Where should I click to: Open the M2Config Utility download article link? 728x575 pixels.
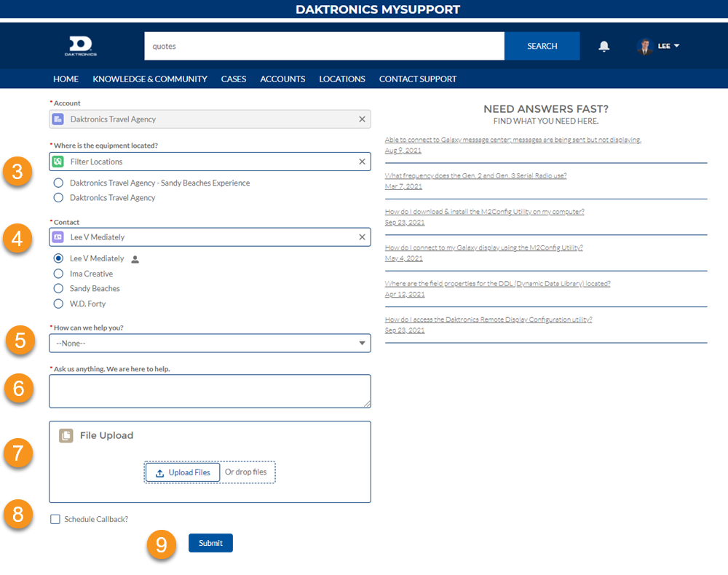(484, 212)
